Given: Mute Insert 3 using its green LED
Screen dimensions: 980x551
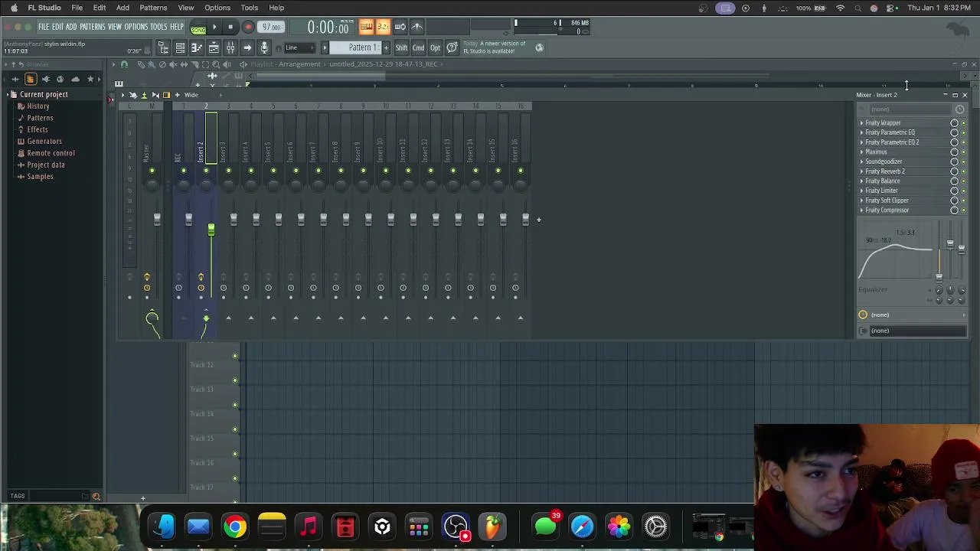Looking at the screenshot, I should [228, 171].
